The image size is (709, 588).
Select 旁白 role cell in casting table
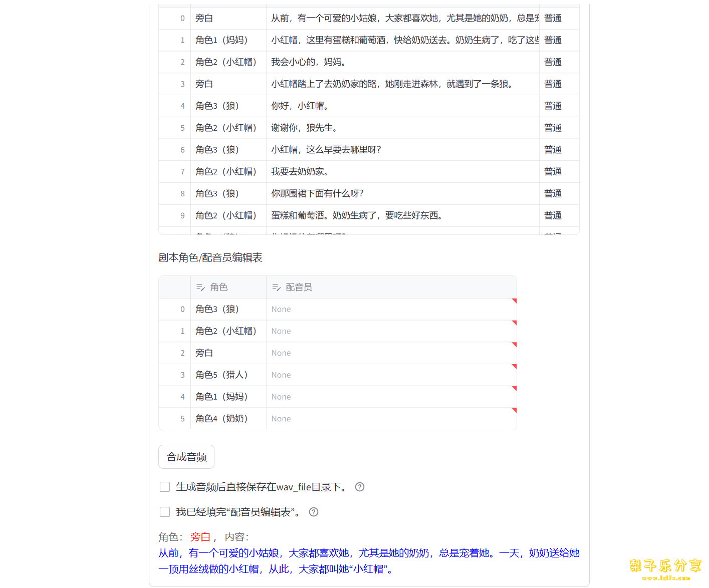[x=228, y=353]
